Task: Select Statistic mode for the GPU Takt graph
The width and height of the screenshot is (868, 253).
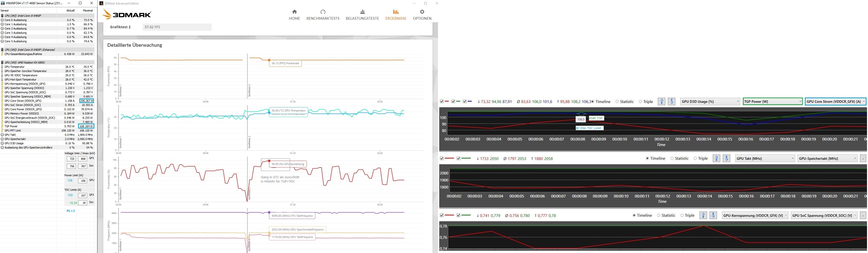Action: 679,158
